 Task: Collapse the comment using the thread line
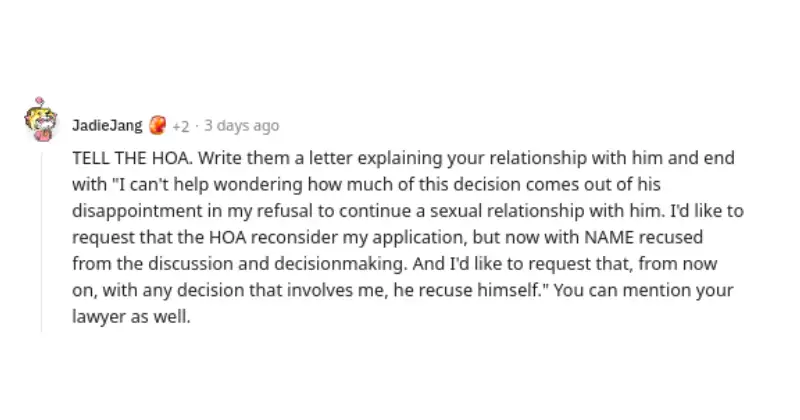(x=41, y=240)
